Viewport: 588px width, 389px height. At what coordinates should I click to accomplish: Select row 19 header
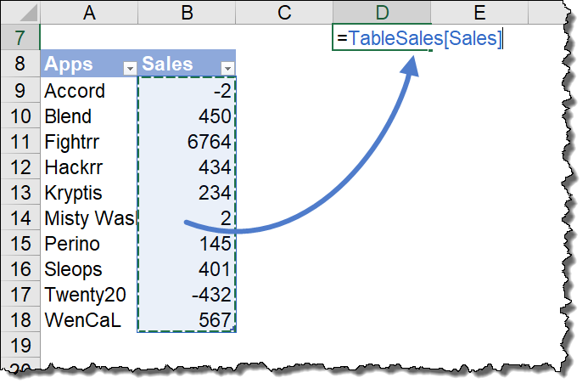(20, 346)
